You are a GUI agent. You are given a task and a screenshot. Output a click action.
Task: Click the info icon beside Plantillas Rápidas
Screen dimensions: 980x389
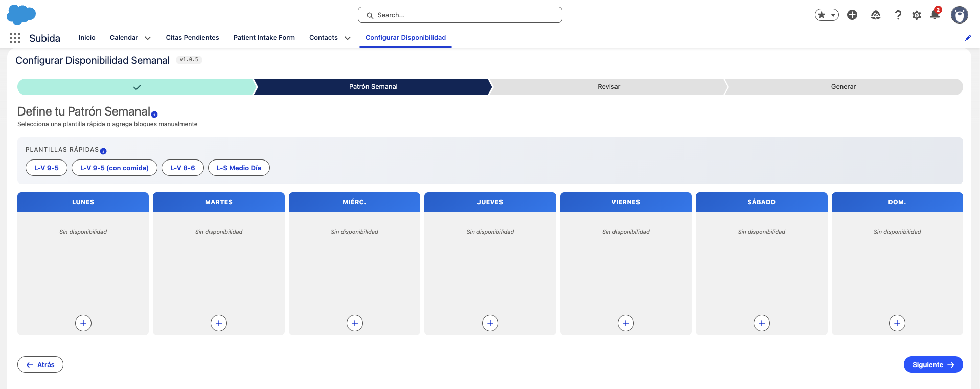point(103,151)
